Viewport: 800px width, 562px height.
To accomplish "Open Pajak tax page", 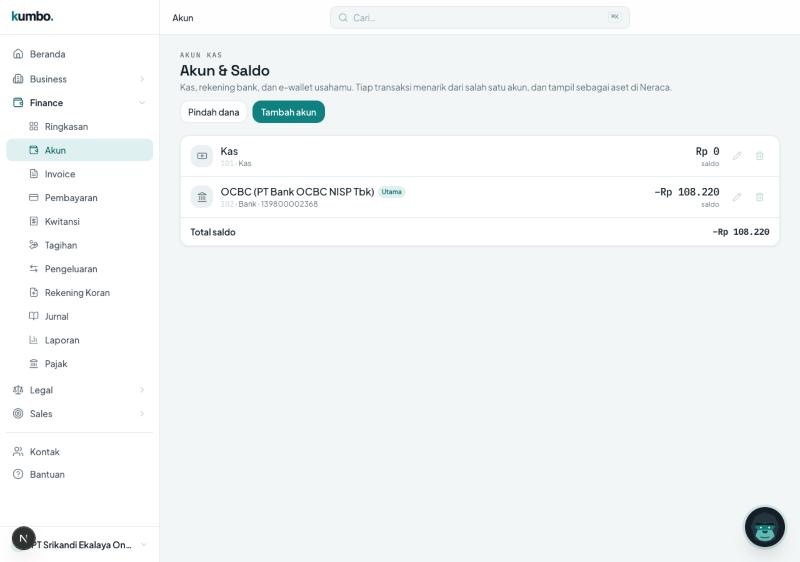I will tap(80, 363).
